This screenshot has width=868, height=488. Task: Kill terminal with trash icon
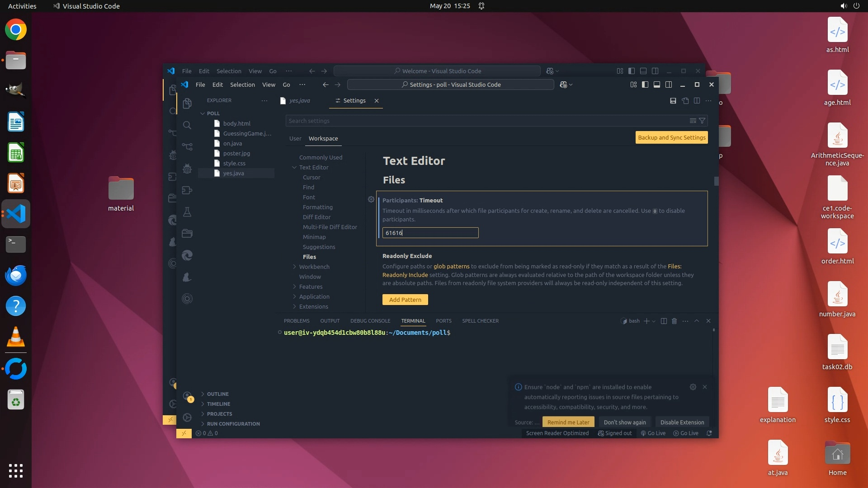pyautogui.click(x=674, y=321)
